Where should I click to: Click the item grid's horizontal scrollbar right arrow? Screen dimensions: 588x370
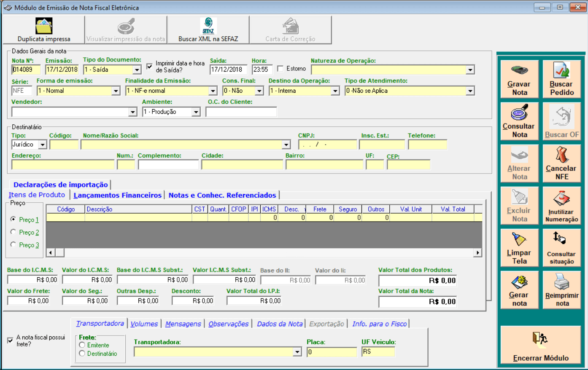(x=477, y=253)
